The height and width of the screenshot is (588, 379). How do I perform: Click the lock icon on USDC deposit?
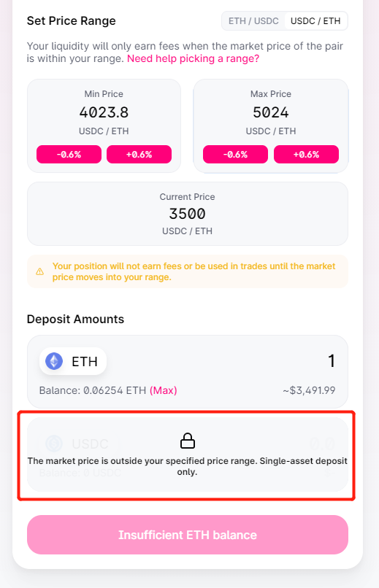188,441
